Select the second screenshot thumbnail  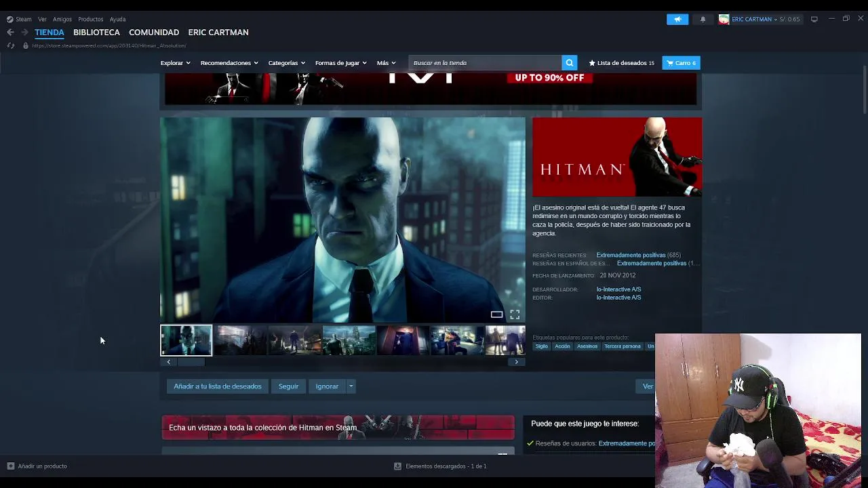[x=241, y=340]
